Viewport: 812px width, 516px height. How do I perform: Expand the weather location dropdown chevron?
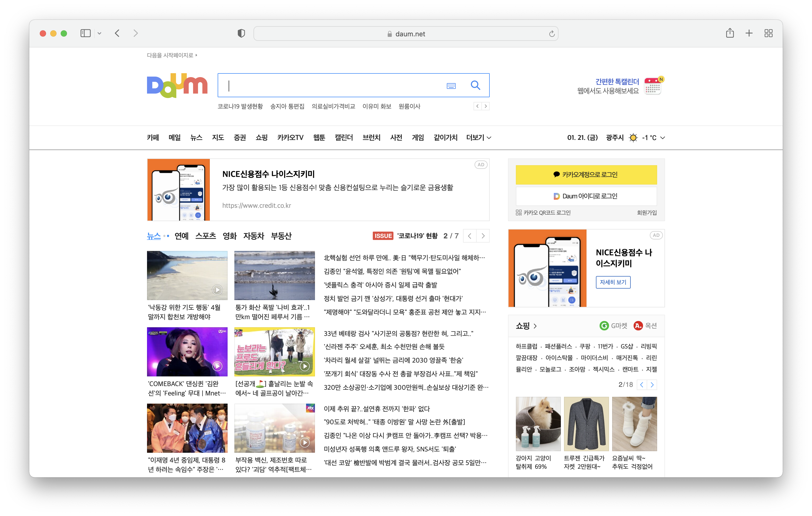pyautogui.click(x=663, y=137)
